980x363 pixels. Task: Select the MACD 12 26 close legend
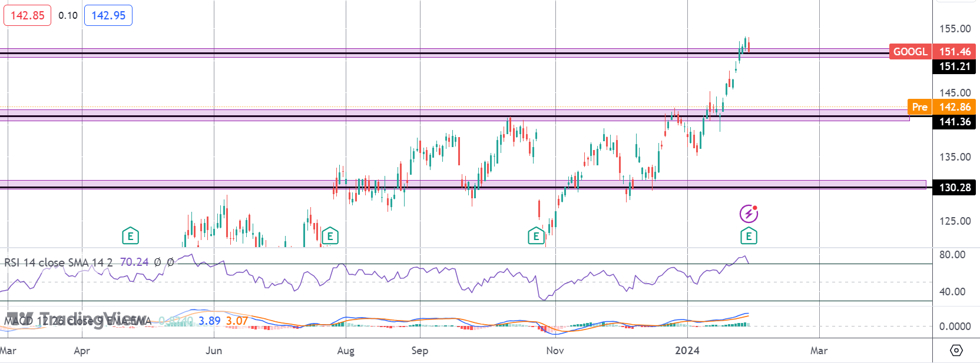78,321
